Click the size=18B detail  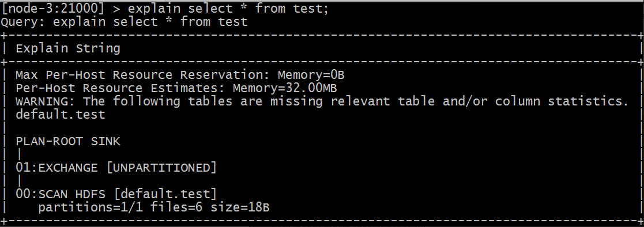pyautogui.click(x=240, y=207)
